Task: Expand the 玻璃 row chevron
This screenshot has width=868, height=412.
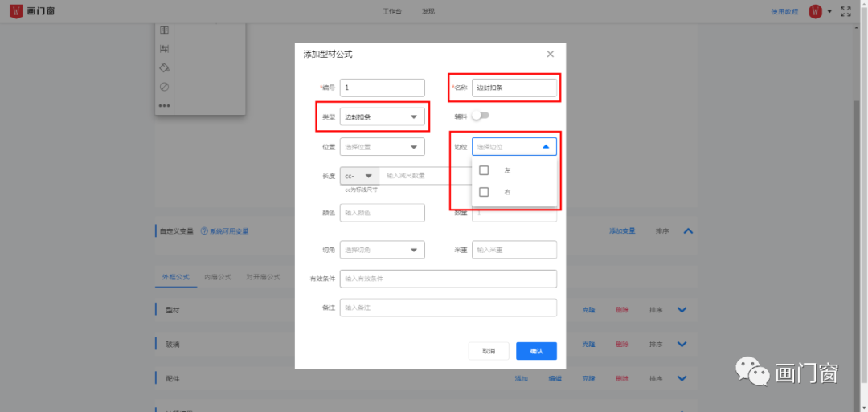Action: (x=682, y=345)
